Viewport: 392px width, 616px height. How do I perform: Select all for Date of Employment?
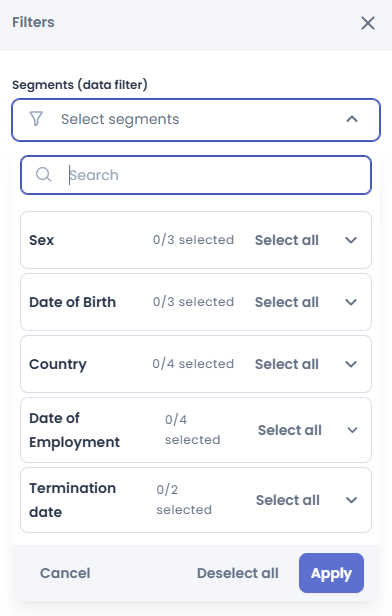[290, 430]
